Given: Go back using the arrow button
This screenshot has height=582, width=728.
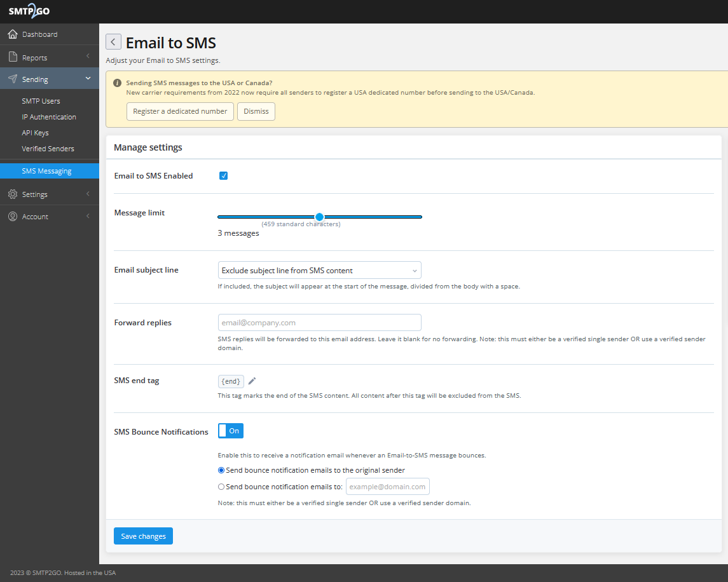Looking at the screenshot, I should (x=113, y=42).
